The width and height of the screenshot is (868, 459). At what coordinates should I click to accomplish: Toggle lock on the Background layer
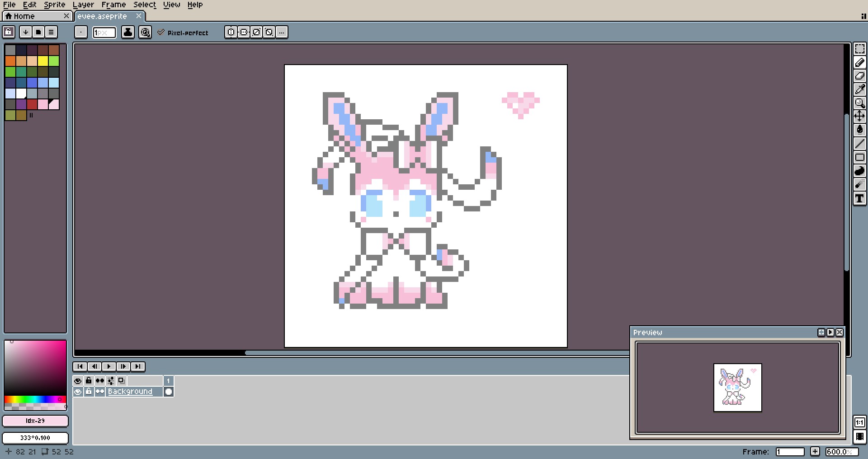tap(89, 392)
